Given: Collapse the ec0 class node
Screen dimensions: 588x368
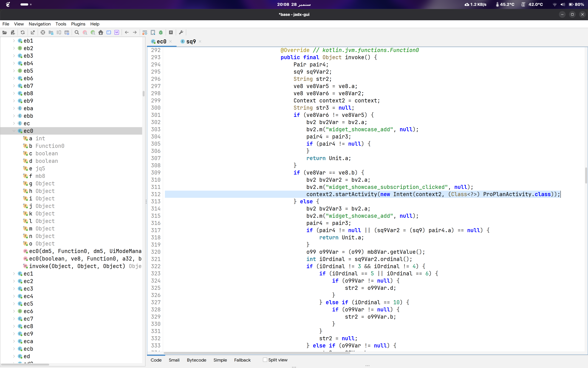Looking at the screenshot, I should point(14,131).
